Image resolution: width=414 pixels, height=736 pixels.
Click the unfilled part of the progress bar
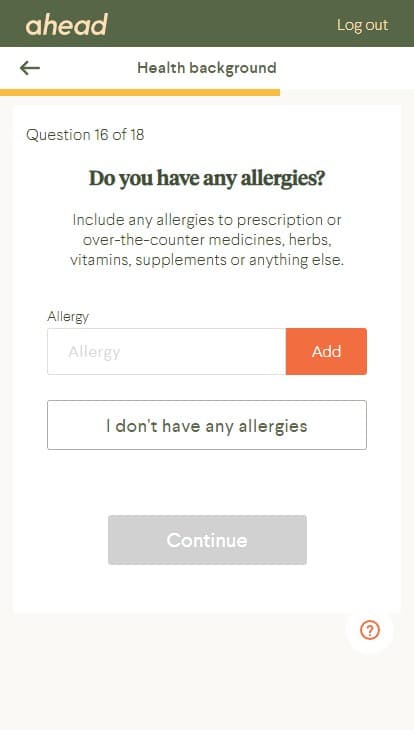tap(347, 92)
